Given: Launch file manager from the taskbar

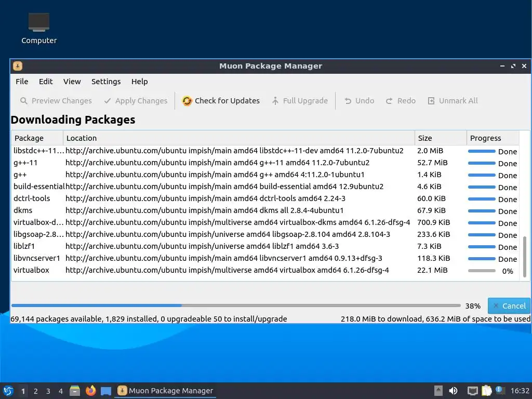Looking at the screenshot, I should [x=75, y=391].
